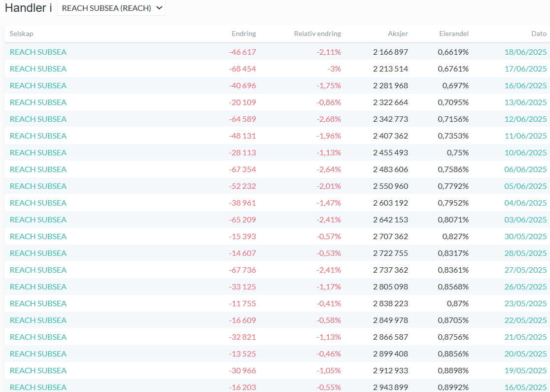Click the date 05/06/2025
Image resolution: width=550 pixels, height=392 pixels.
point(525,186)
